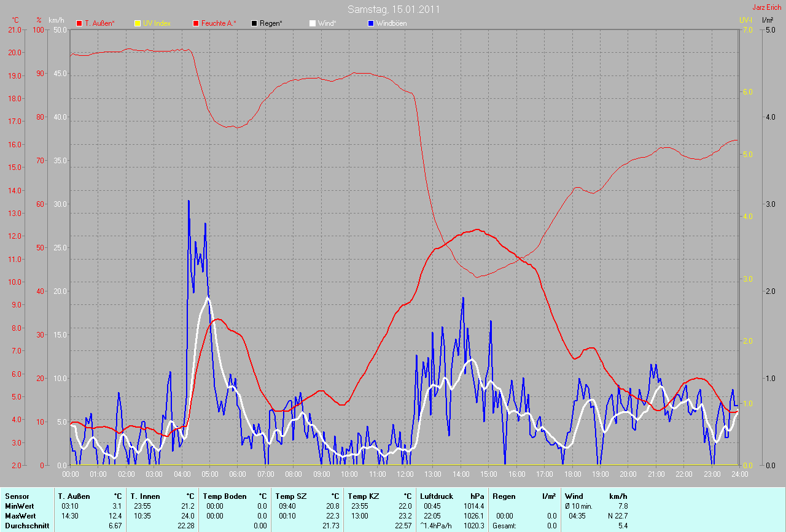Screen dimensions: 786x532
Task: Click the 10-minute wind value '7.8'
Action: (x=622, y=506)
